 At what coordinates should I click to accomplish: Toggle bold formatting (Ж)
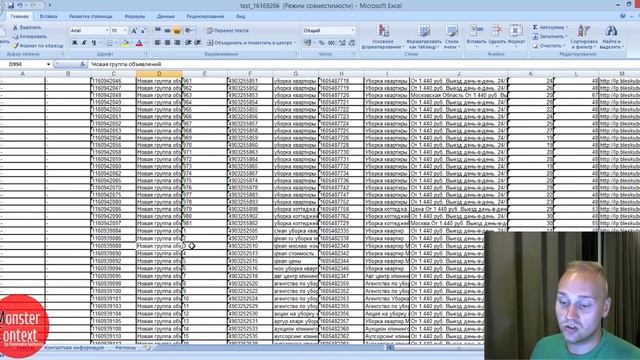[74, 43]
